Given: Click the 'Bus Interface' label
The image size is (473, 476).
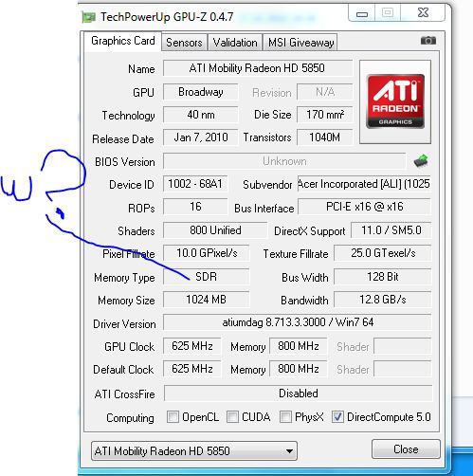Looking at the screenshot, I should pos(264,209).
